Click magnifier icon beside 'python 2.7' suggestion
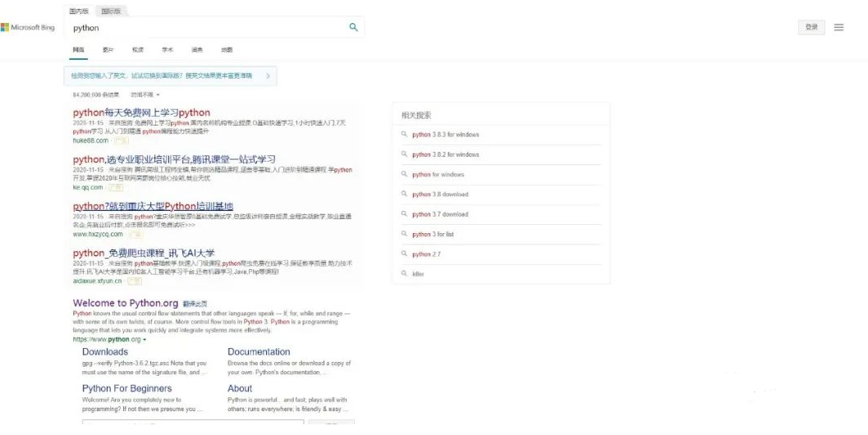Screen dimensions: 868x435 404,254
